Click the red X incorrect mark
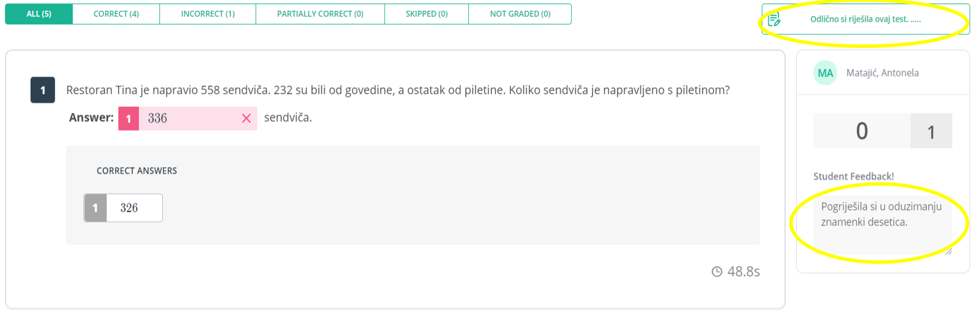 point(246,118)
